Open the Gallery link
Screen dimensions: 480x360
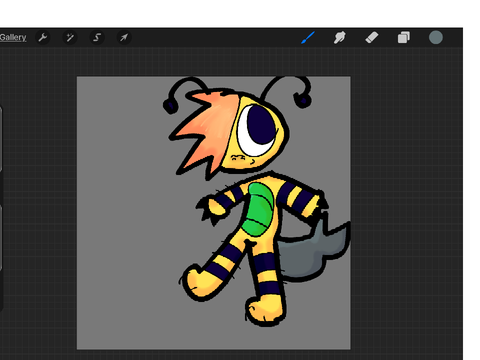(13, 37)
